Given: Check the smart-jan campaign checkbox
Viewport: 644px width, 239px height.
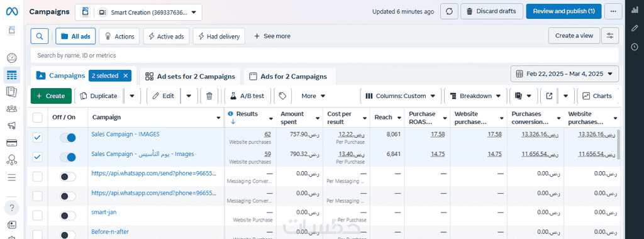Looking at the screenshot, I should coord(37,216).
